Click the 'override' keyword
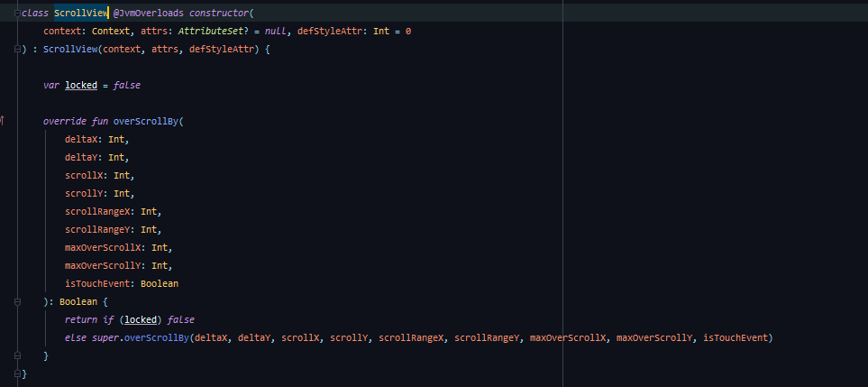The height and width of the screenshot is (387, 868). click(x=65, y=121)
